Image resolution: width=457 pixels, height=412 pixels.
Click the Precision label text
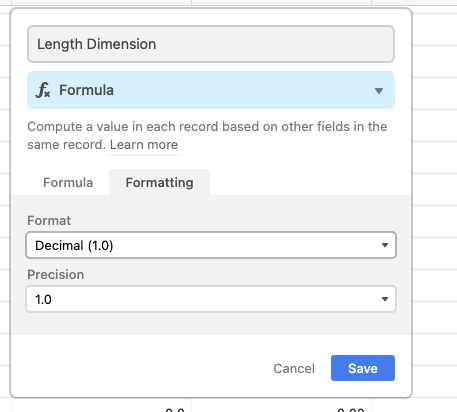coord(56,275)
